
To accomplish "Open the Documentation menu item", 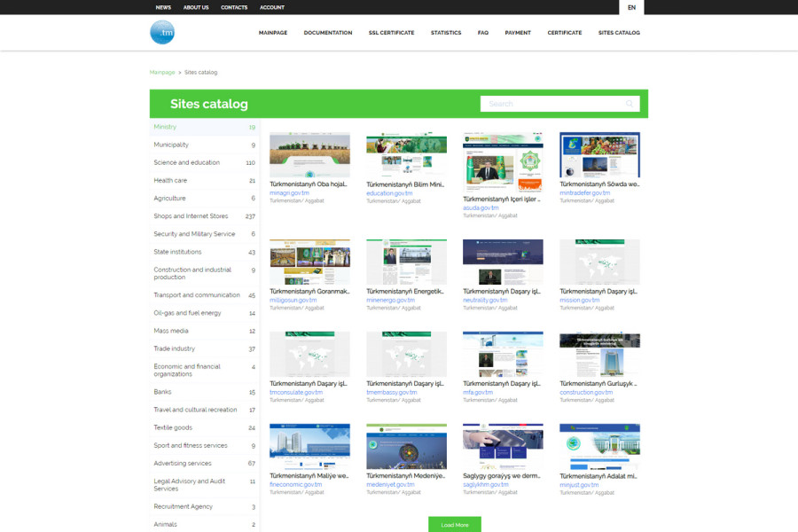I will click(328, 33).
